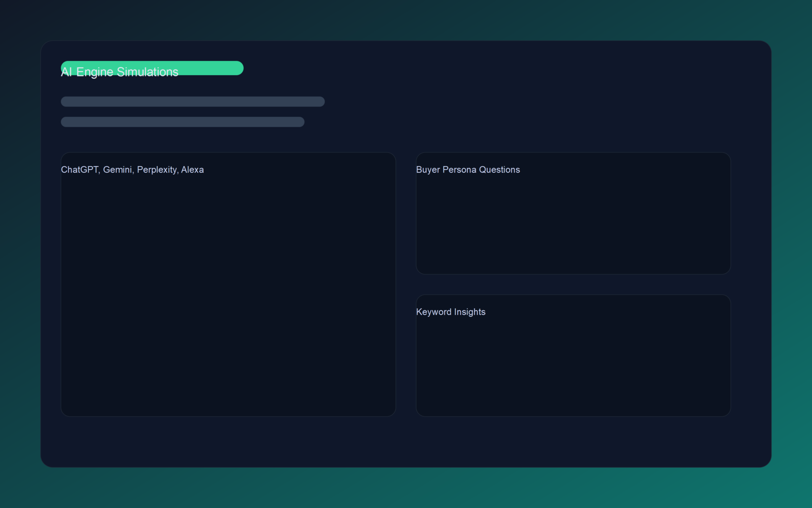Click the empty area of the AI engines panel
This screenshot has width=812, height=508.
point(228,295)
